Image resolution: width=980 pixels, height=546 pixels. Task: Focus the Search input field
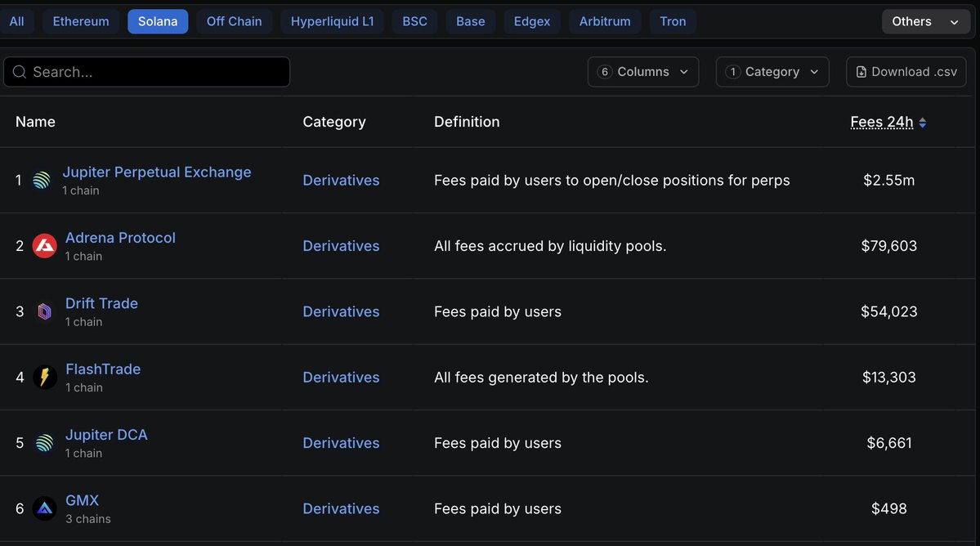[147, 72]
